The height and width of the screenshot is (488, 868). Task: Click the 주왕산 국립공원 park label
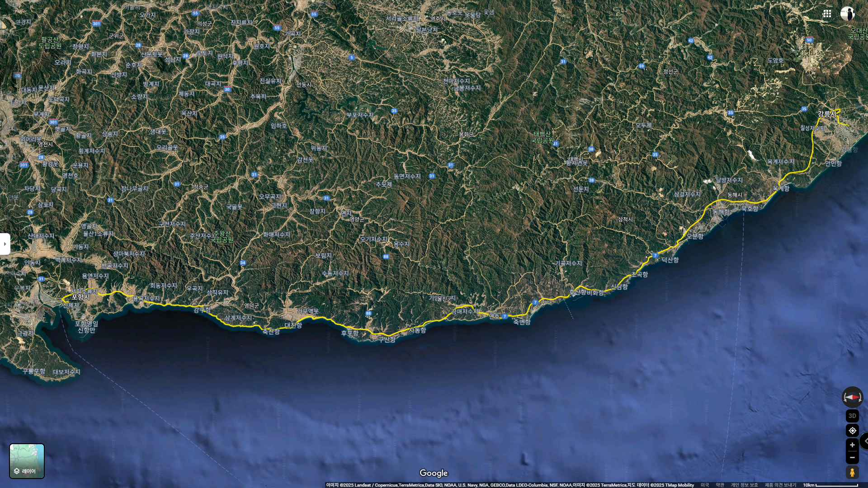[222, 236]
